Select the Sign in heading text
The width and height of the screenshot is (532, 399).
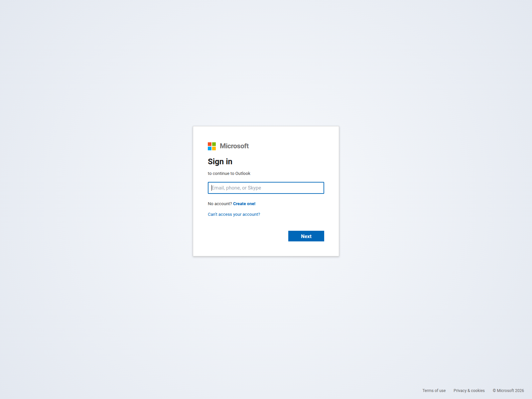(x=220, y=162)
